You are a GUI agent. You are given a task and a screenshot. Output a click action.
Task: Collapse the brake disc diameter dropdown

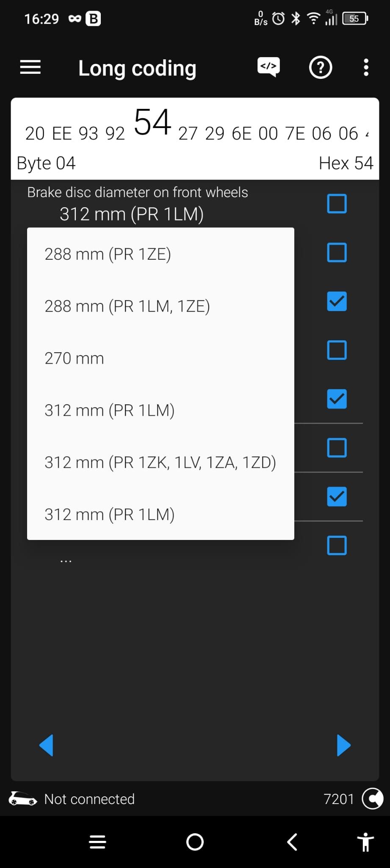click(131, 214)
